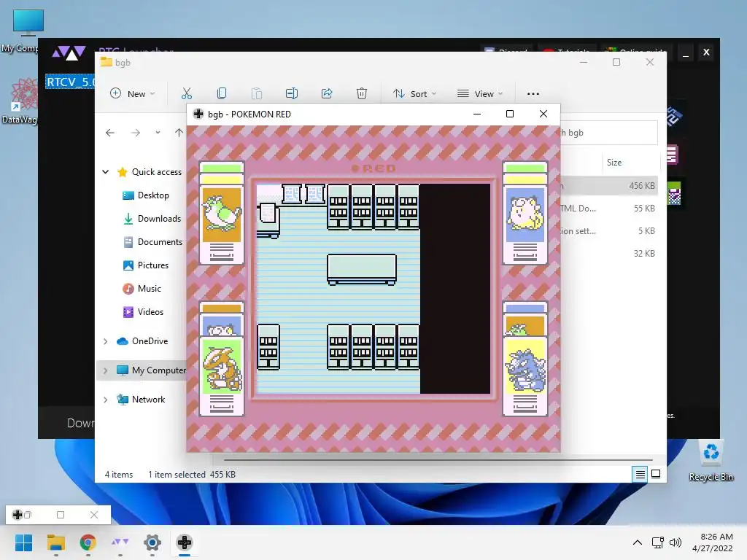Open Chrome from the taskbar
Image resolution: width=747 pixels, height=560 pixels.
click(88, 542)
